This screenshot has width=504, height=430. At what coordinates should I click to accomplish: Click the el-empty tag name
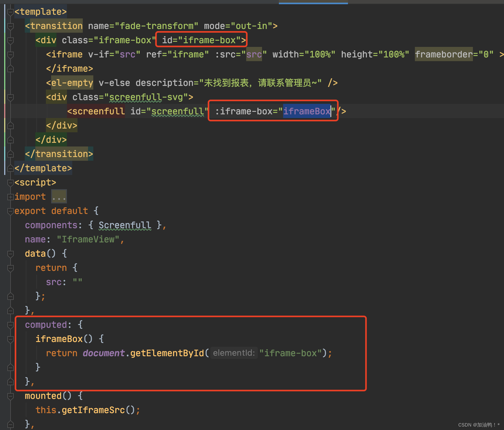coord(72,83)
